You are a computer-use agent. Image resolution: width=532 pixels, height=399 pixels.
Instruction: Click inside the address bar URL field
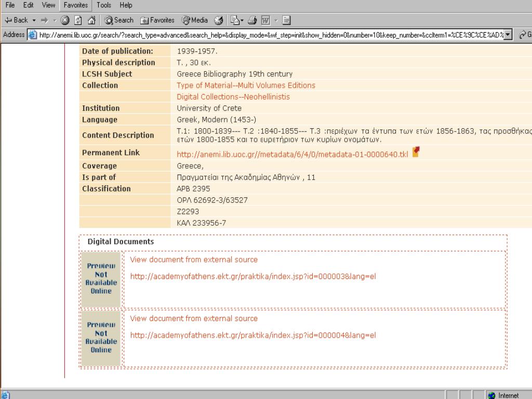(x=271, y=35)
